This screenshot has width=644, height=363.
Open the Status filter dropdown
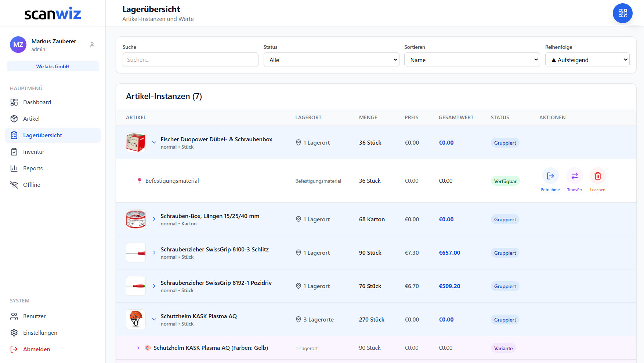tap(331, 60)
